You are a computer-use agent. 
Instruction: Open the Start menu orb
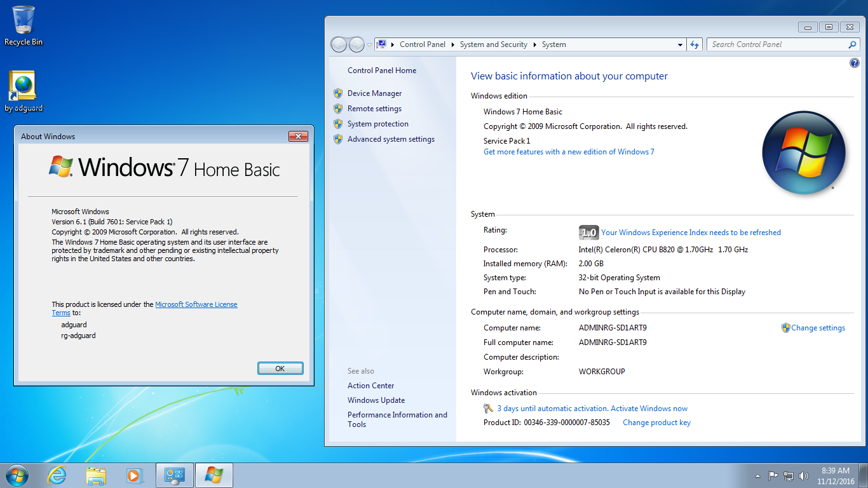click(17, 475)
